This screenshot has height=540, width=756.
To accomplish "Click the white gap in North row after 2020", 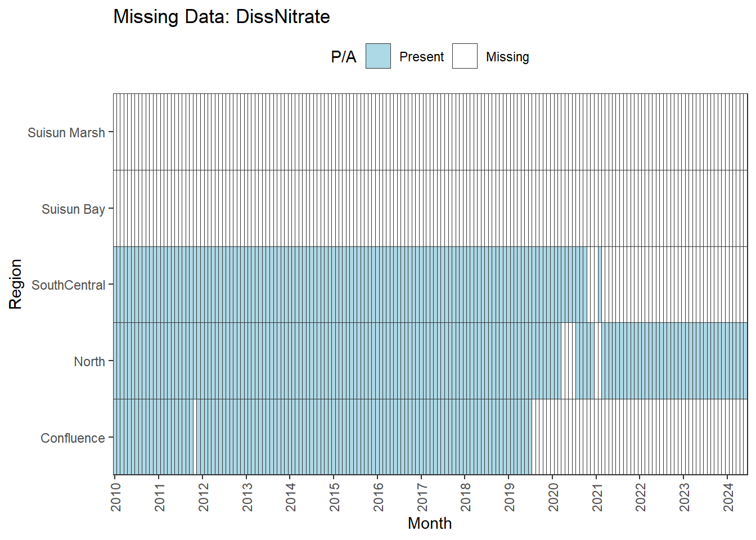I will click(568, 361).
